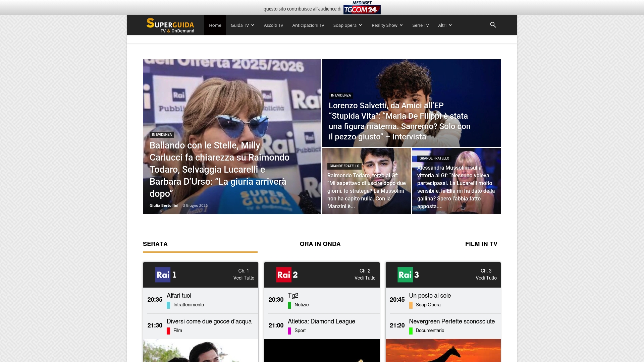
Task: Switch to the FILM IN TV tab
Action: [481, 244]
